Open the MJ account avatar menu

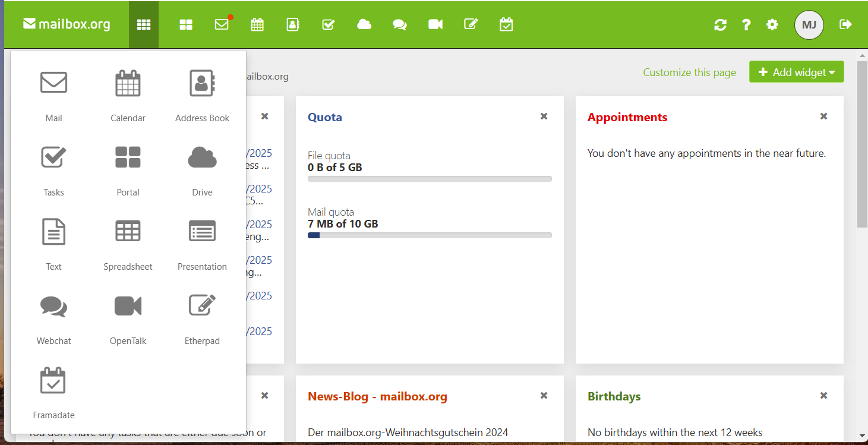click(809, 25)
